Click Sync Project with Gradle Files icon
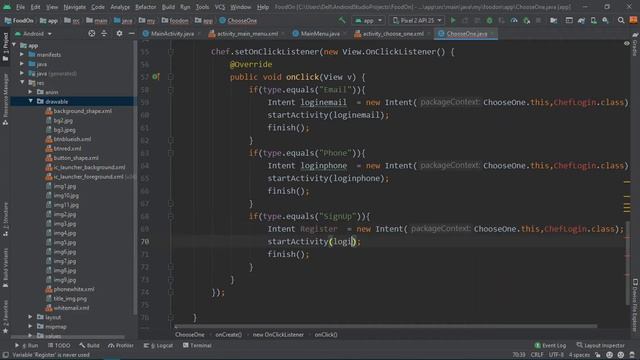Screen dimensions: 640x360 coord(581,20)
